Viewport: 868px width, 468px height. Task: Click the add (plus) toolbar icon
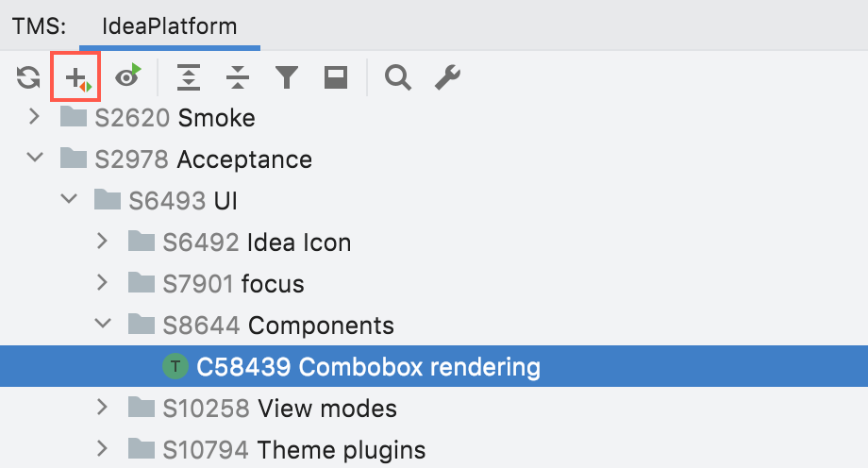[75, 79]
